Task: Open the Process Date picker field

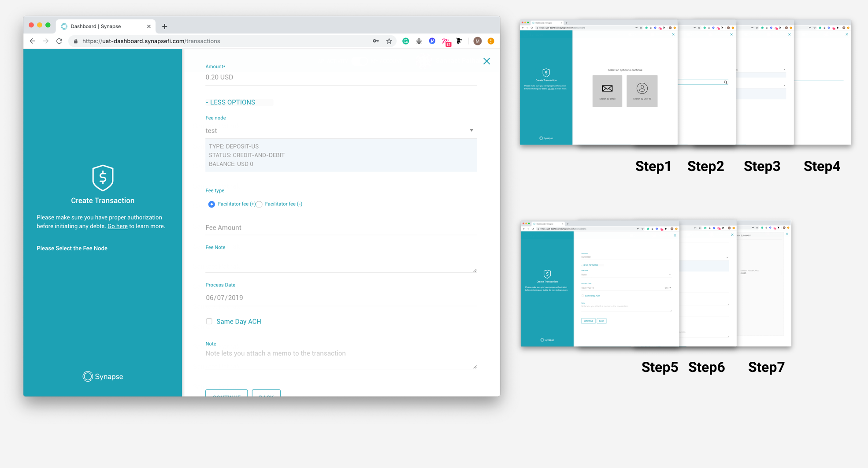Action: (340, 298)
